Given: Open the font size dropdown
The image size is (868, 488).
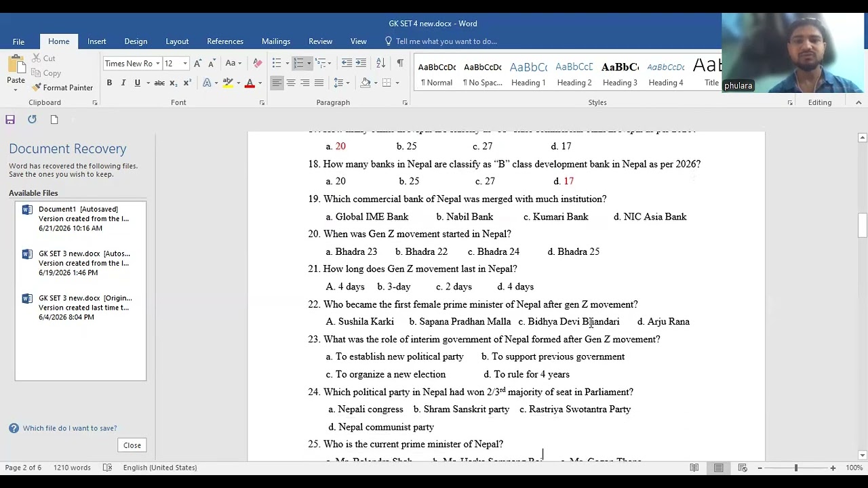Looking at the screenshot, I should (x=185, y=64).
